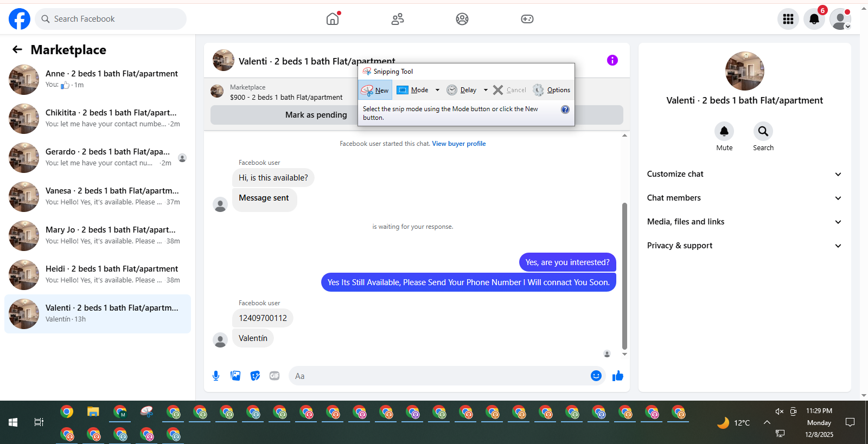Click the chat scrollbar up arrow
Image resolution: width=868 pixels, height=444 pixels.
624,136
